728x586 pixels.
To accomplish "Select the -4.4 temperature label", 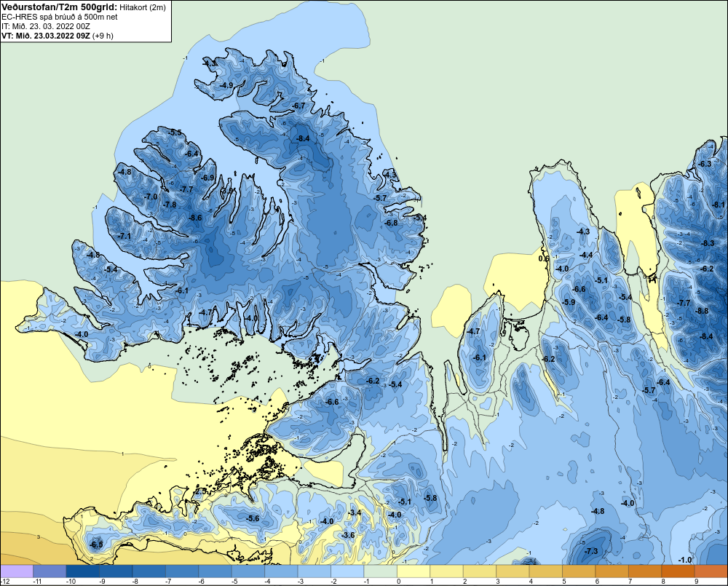I will click(586, 255).
